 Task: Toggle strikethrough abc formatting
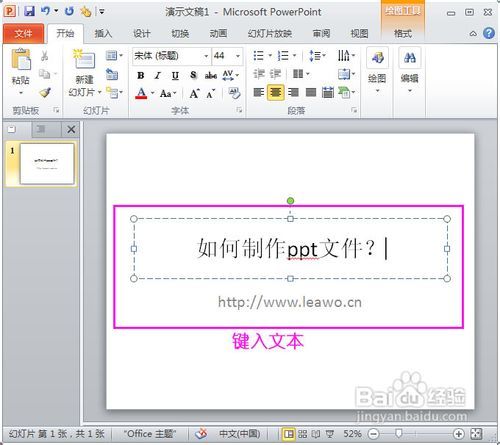coord(211,76)
